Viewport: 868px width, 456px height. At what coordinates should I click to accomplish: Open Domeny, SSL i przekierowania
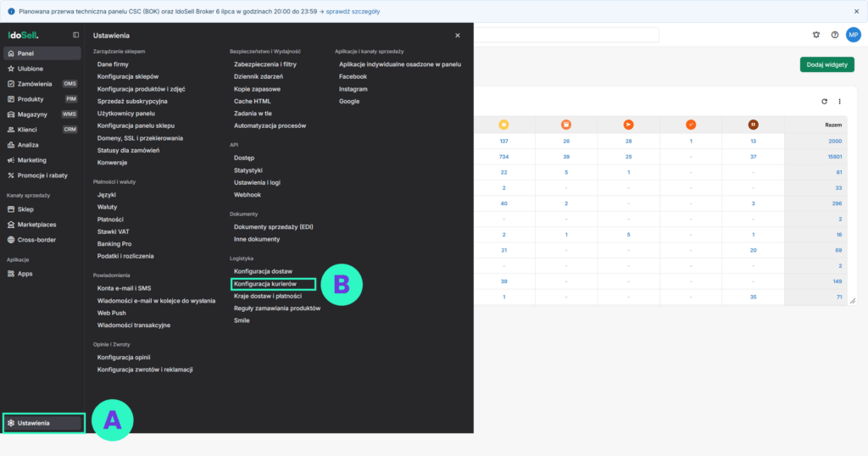140,138
